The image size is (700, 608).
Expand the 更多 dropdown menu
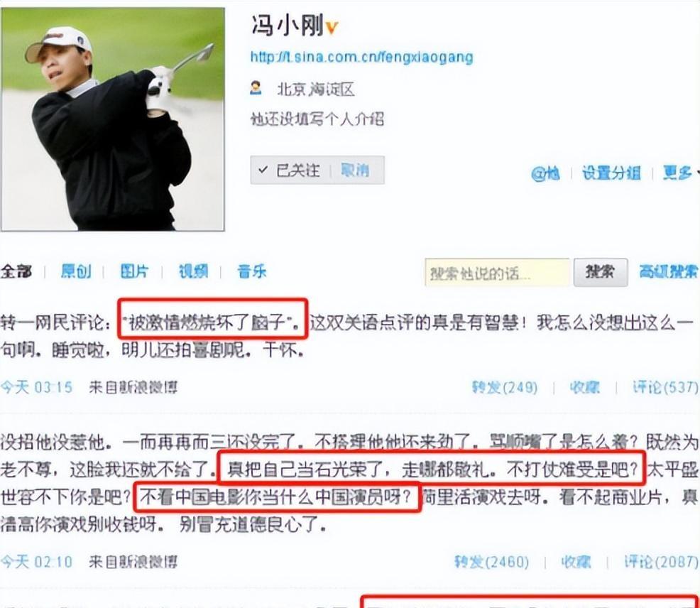point(681,173)
